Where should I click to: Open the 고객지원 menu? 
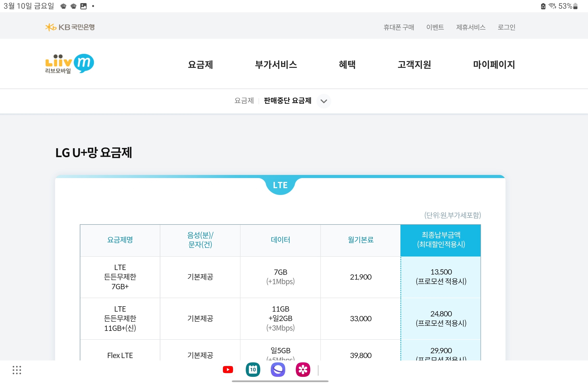414,64
